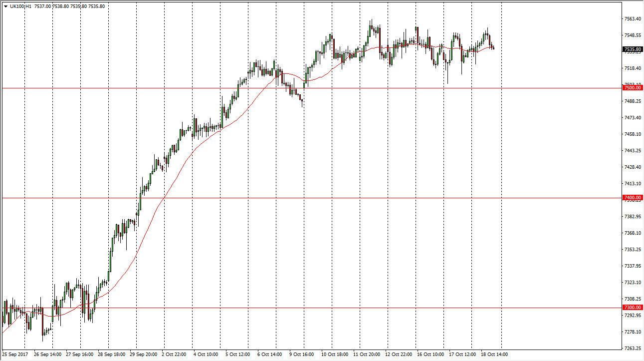Click the 9 Oct 16:00 time label
This screenshot has height=361, width=644.
coord(303,355)
